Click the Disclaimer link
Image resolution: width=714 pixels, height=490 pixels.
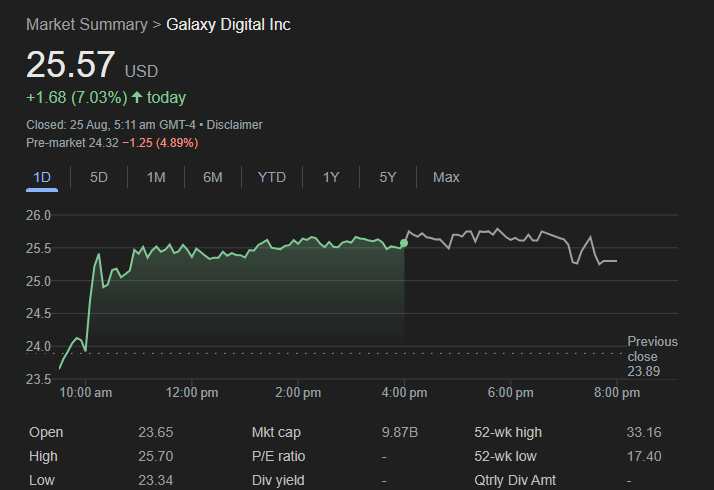[x=234, y=125]
